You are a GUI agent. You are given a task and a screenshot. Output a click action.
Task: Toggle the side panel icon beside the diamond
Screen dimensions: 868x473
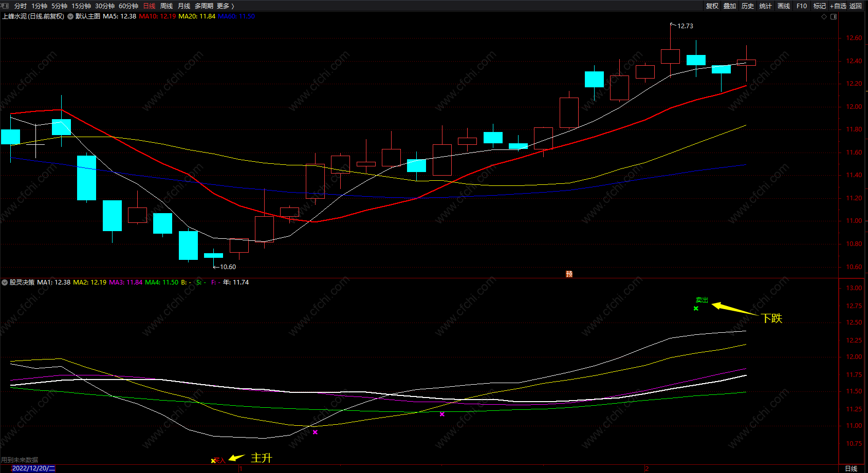click(x=834, y=16)
